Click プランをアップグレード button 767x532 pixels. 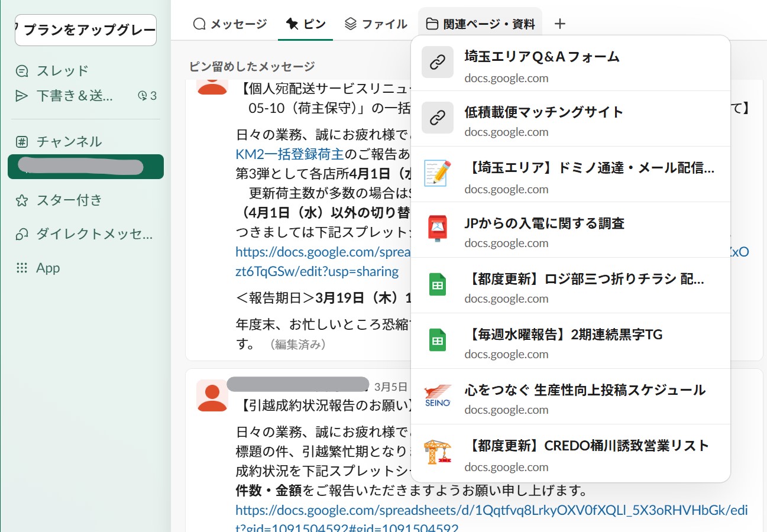[86, 30]
